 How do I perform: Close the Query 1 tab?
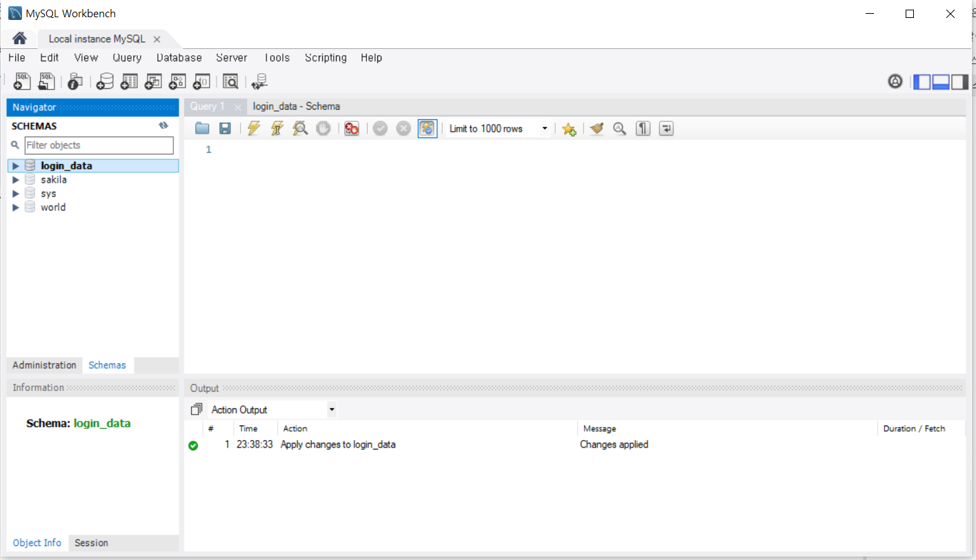click(x=237, y=107)
